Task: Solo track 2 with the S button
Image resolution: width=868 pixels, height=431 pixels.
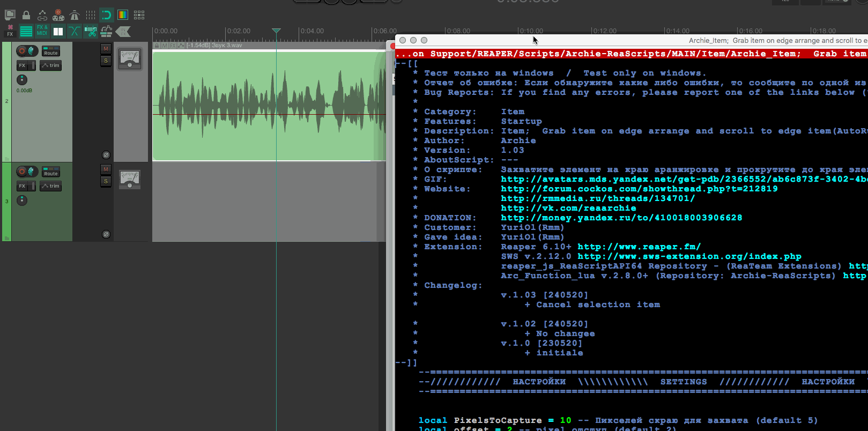Action: [x=106, y=61]
